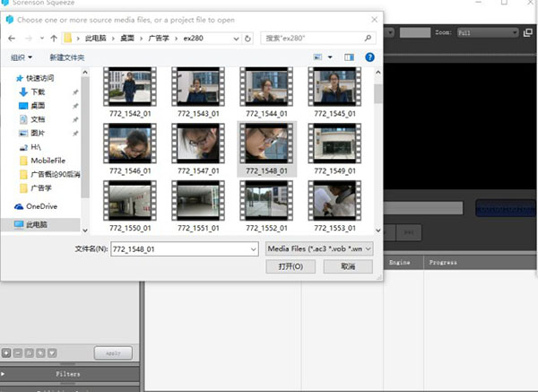Viewport: 538px width, 392px height.
Task: Click the search ex280 field
Action: (318, 38)
